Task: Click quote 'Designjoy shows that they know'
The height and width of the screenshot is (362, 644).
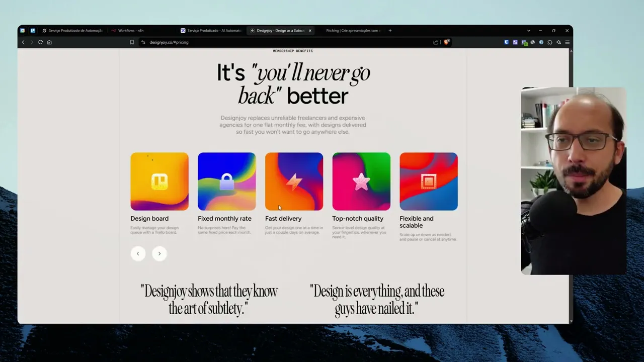Action: 209,300
